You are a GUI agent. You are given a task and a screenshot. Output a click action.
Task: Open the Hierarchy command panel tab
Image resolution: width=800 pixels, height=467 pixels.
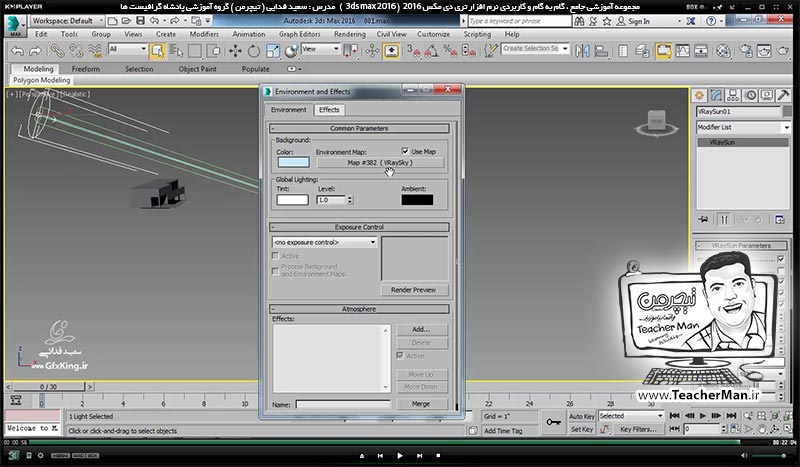pyautogui.click(x=733, y=95)
